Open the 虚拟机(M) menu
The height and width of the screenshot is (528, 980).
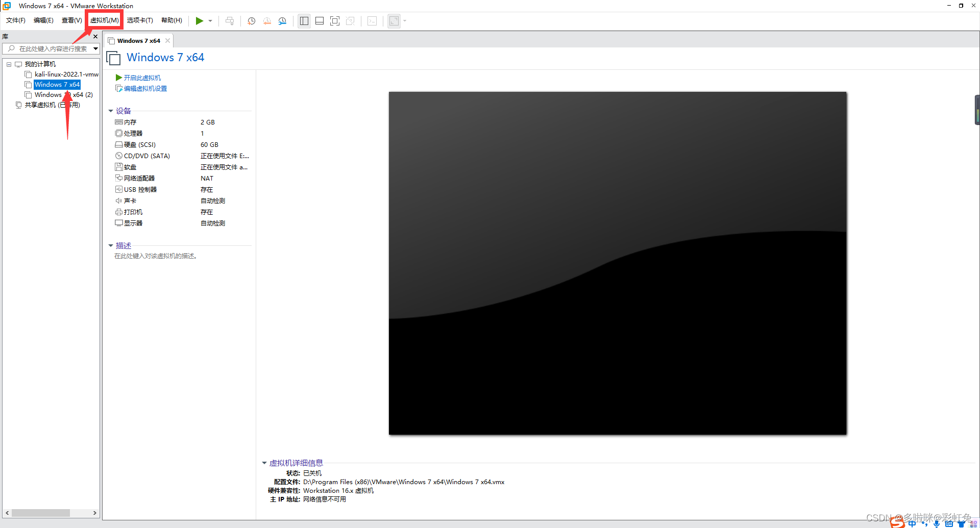pos(104,20)
